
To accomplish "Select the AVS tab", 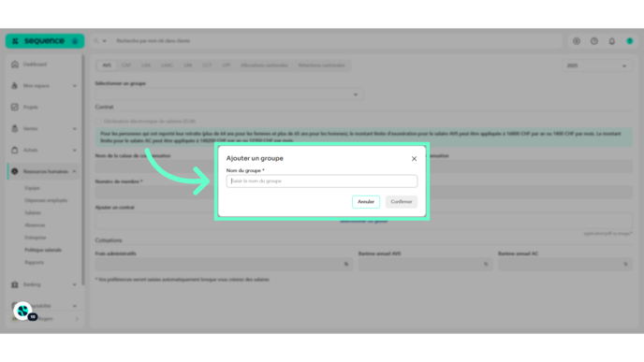I will coord(107,65).
